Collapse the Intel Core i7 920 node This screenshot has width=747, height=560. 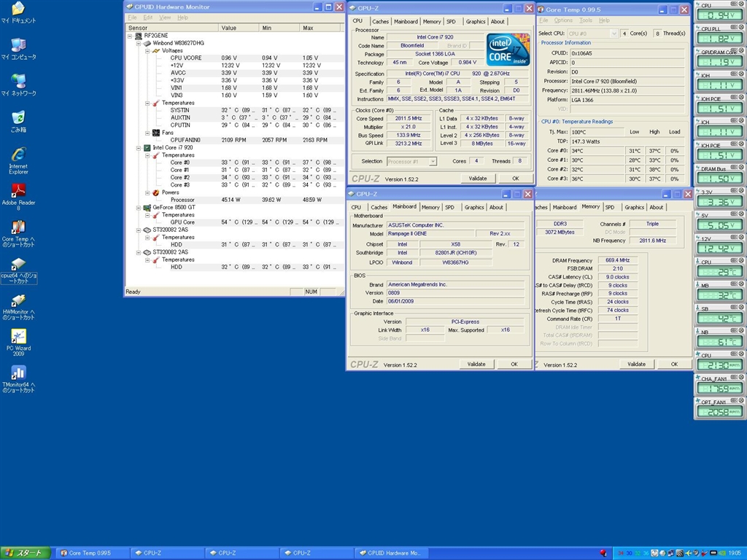(x=138, y=147)
